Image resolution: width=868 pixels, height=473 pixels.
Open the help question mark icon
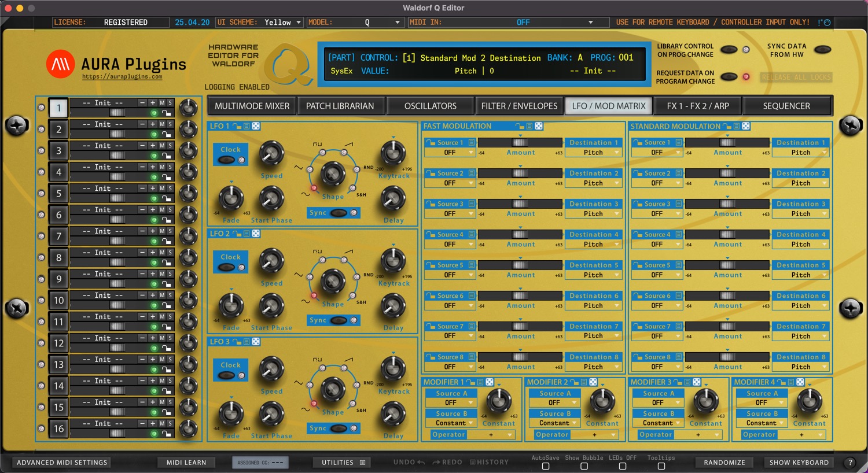849,463
